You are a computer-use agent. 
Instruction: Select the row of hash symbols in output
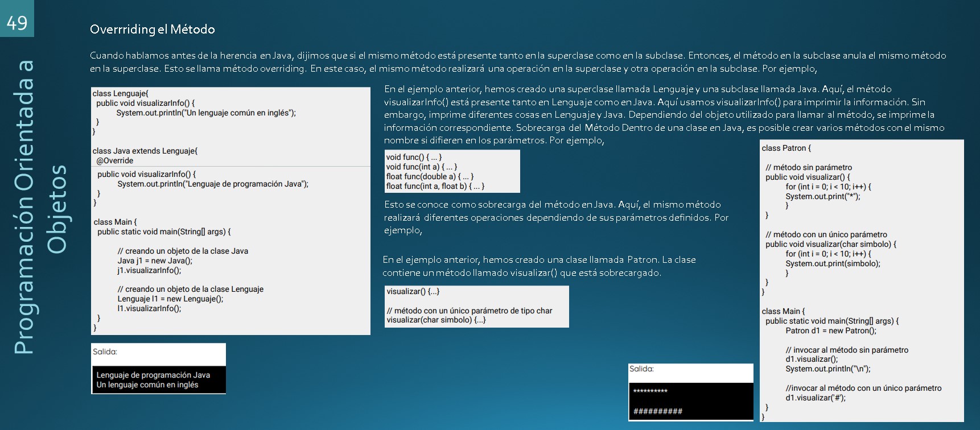pos(657,411)
